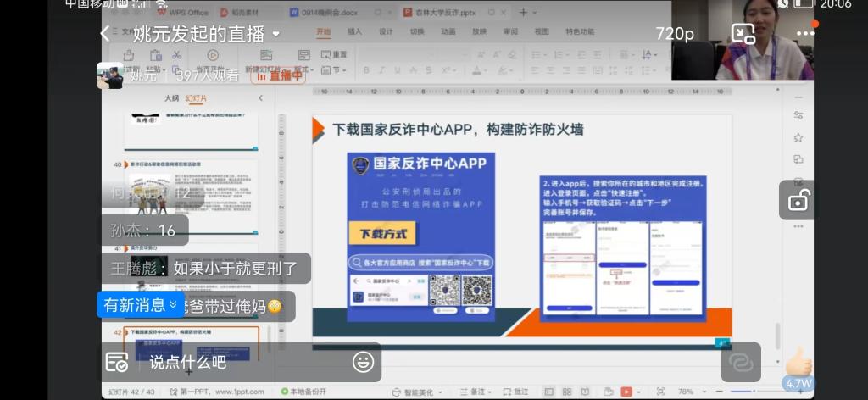Image resolution: width=868 pixels, height=400 pixels.
Task: Tap the thumbs-up like button
Action: (798, 364)
